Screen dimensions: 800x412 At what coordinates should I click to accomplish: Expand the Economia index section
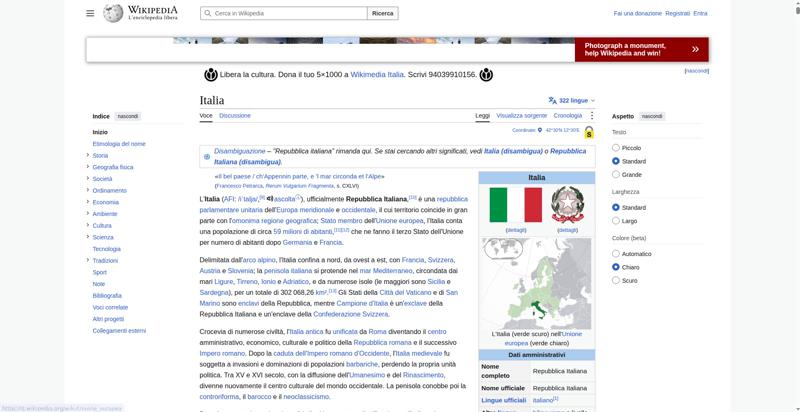(x=88, y=202)
